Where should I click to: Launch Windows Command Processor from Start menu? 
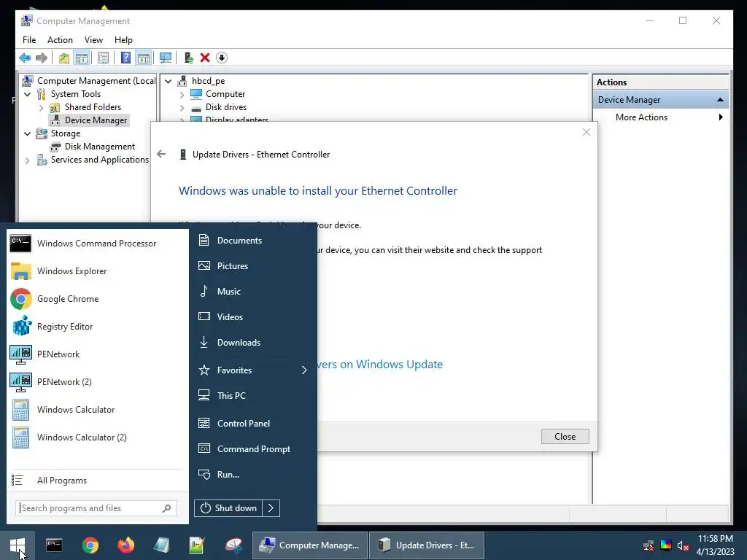[97, 244]
